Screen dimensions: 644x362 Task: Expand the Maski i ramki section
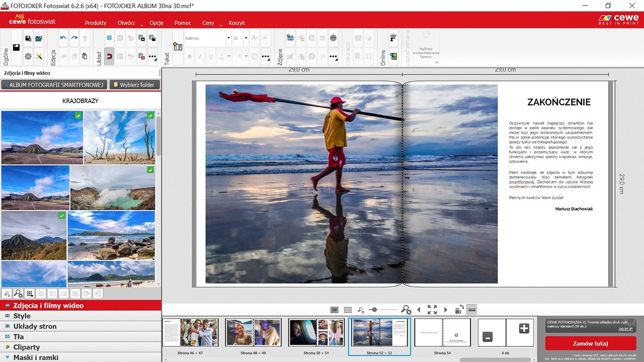click(x=80, y=357)
